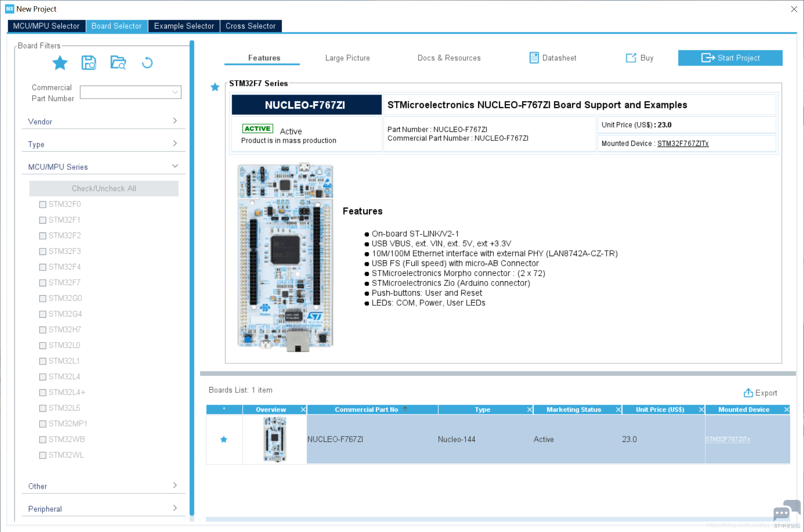This screenshot has width=804, height=532.
Task: Switch to the MCU/MPU Selector tab
Action: [x=46, y=26]
